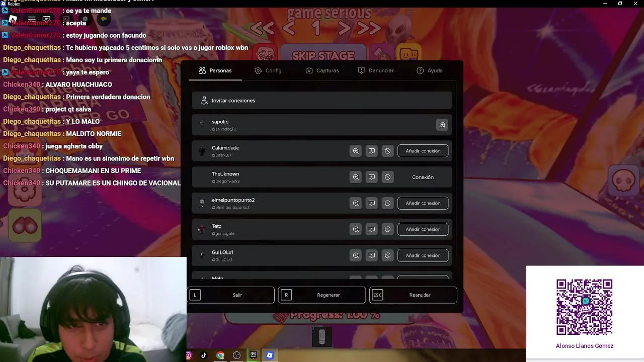Screen dimensions: 644x362
Task: Open the Roblox logo menu button
Action: point(13,19)
